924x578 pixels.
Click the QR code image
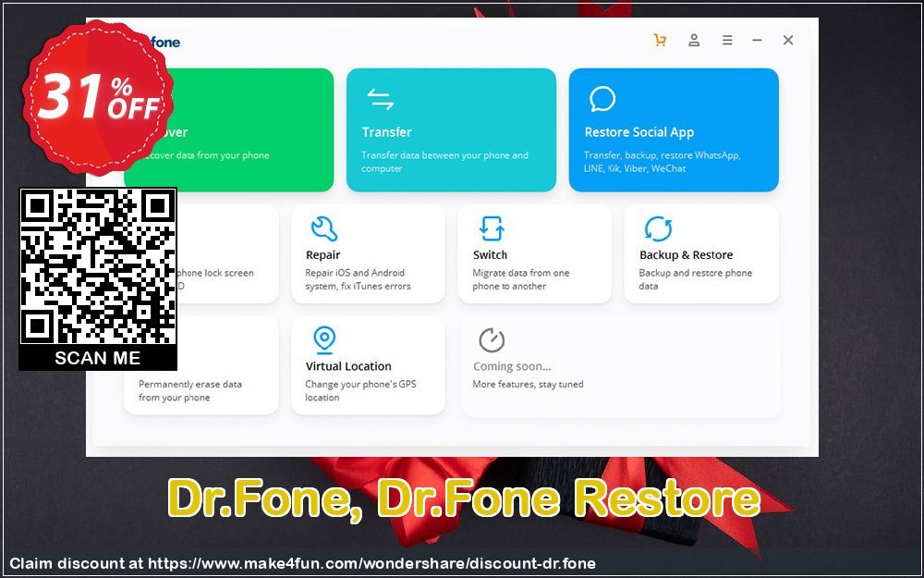pyautogui.click(x=97, y=266)
